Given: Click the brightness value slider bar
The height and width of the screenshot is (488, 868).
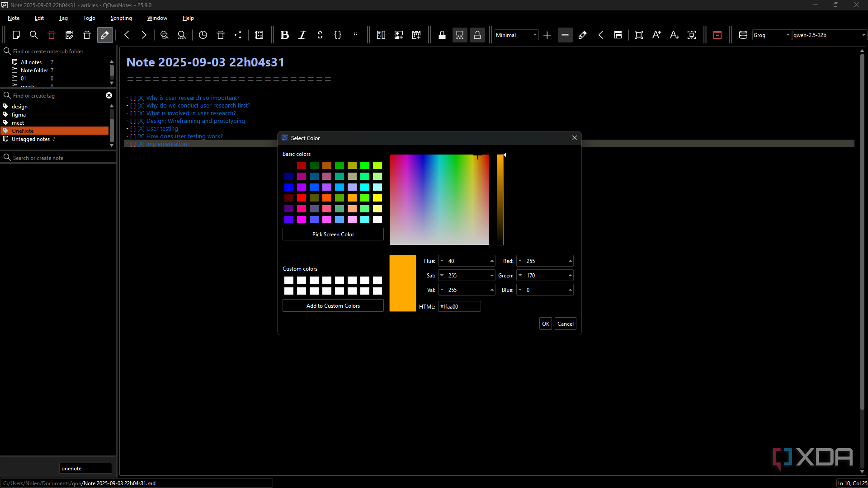Looking at the screenshot, I should click(x=500, y=200).
